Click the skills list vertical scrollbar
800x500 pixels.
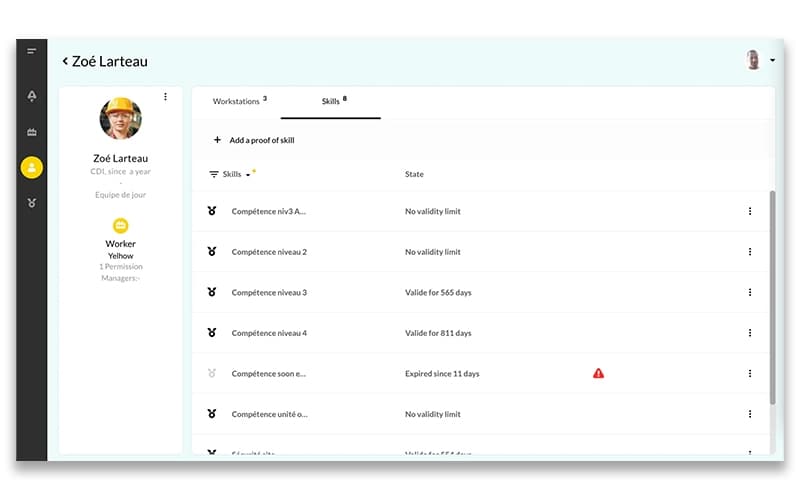[772, 297]
